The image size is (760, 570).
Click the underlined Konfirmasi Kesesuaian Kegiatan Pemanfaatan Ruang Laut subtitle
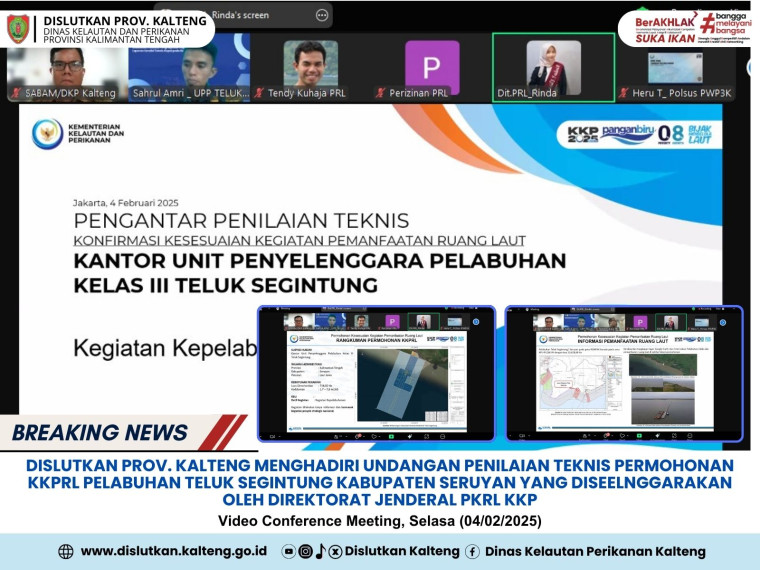tap(300, 240)
